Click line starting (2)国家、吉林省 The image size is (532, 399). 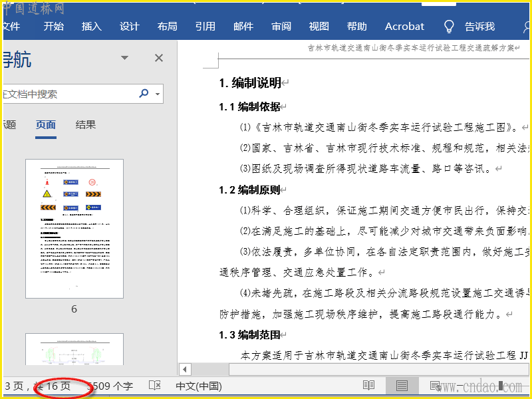point(384,148)
